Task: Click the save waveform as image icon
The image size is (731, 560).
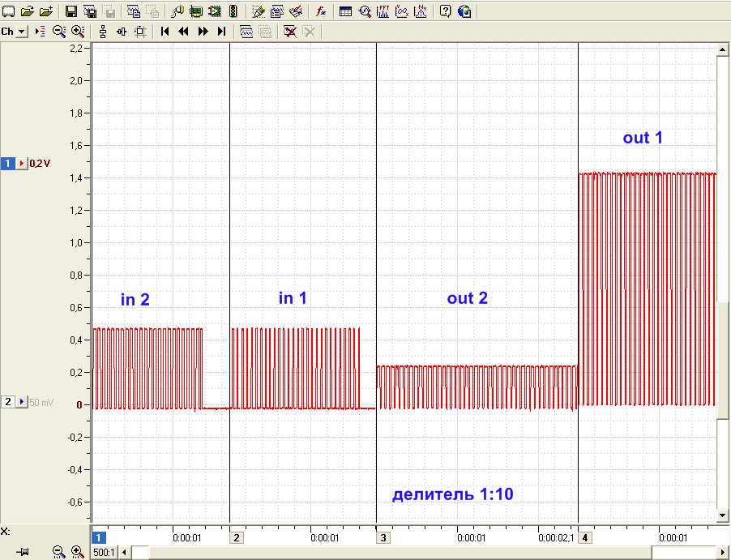Action: 90,11
